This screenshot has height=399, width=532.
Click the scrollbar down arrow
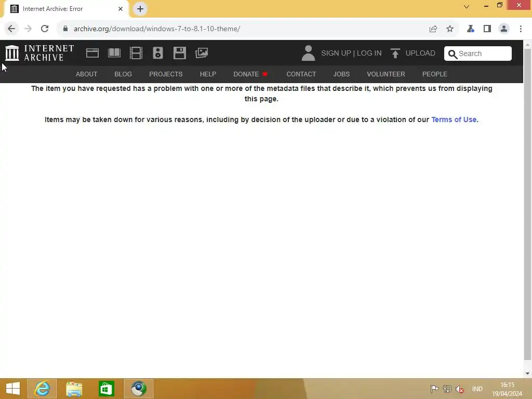[527, 374]
